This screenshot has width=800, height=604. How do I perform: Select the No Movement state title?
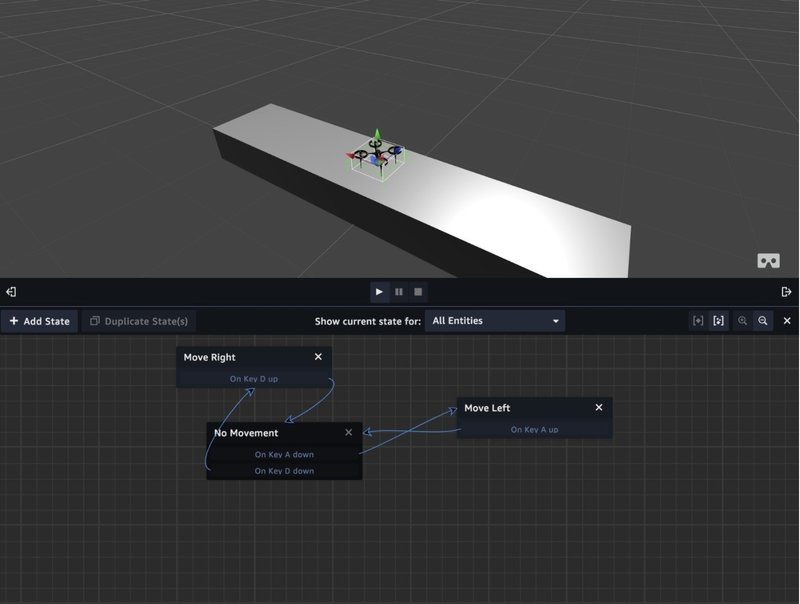pos(246,433)
